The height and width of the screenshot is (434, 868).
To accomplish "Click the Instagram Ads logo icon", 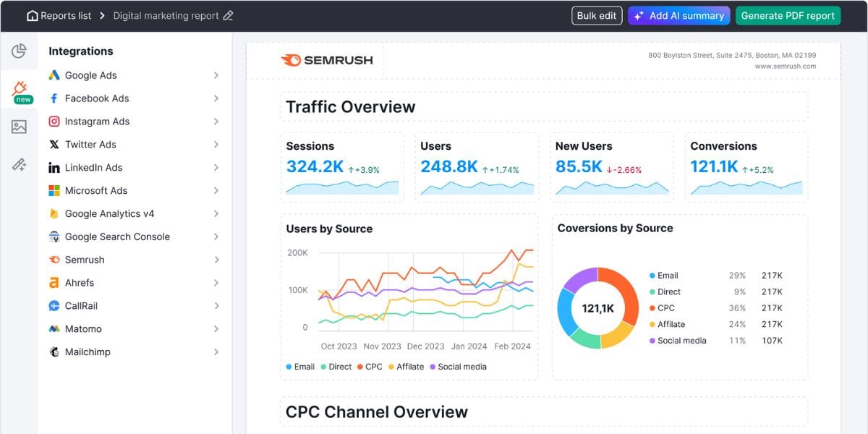I will 54,122.
